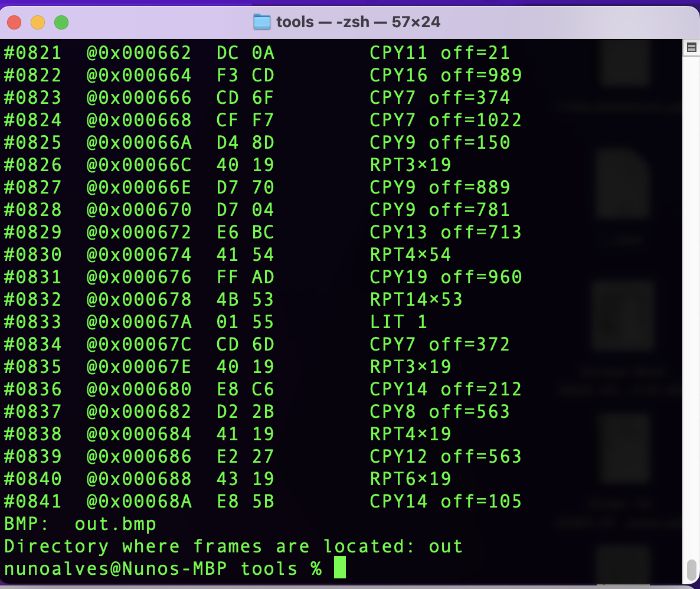Click the split pane icon above scrollbar
700x589 pixels.
coord(692,47)
